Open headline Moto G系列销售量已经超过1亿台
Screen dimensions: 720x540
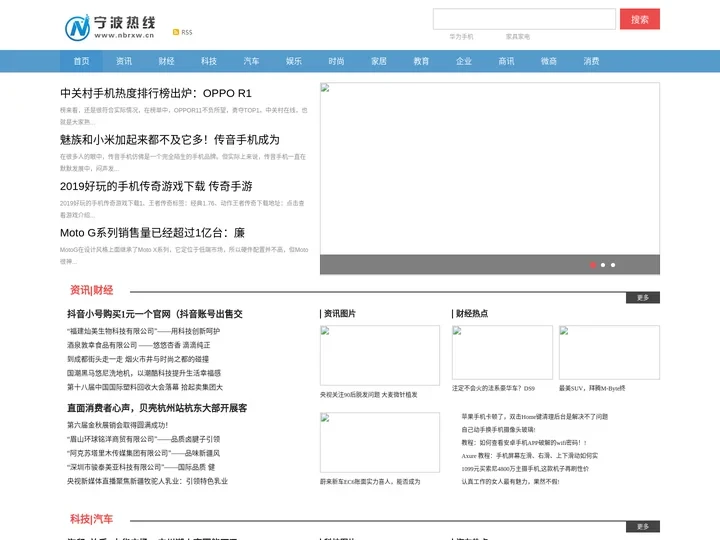[152, 233]
